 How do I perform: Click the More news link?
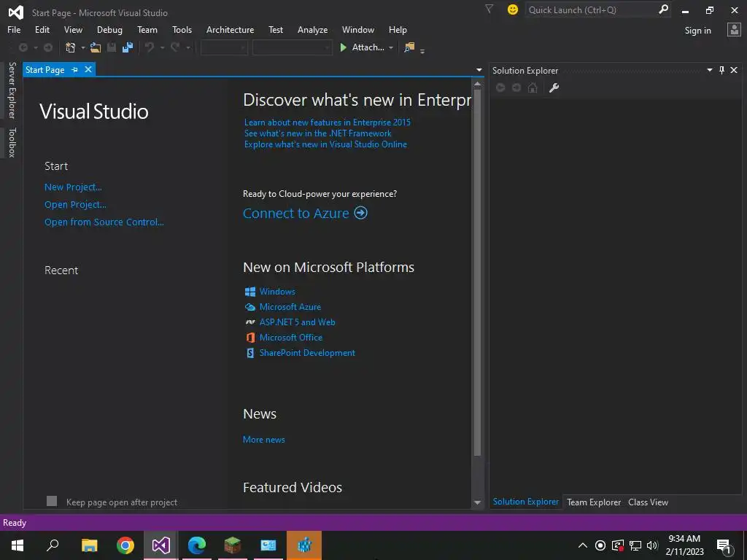[x=264, y=440]
